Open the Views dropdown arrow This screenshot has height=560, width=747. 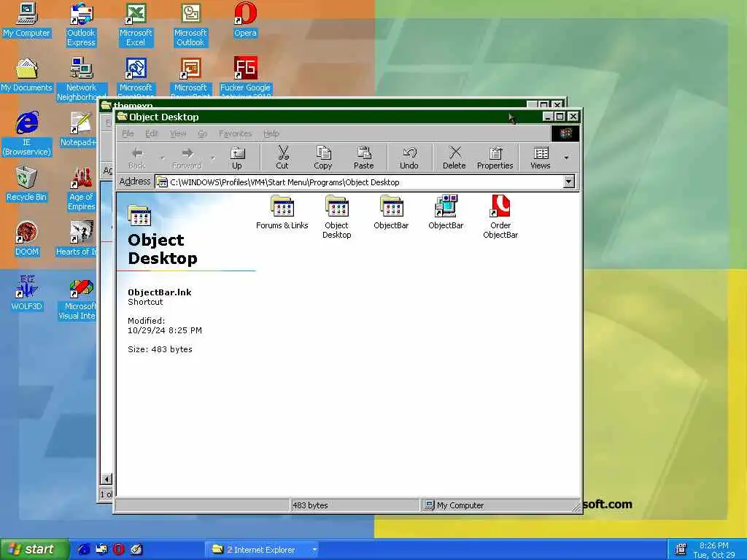[x=566, y=157]
